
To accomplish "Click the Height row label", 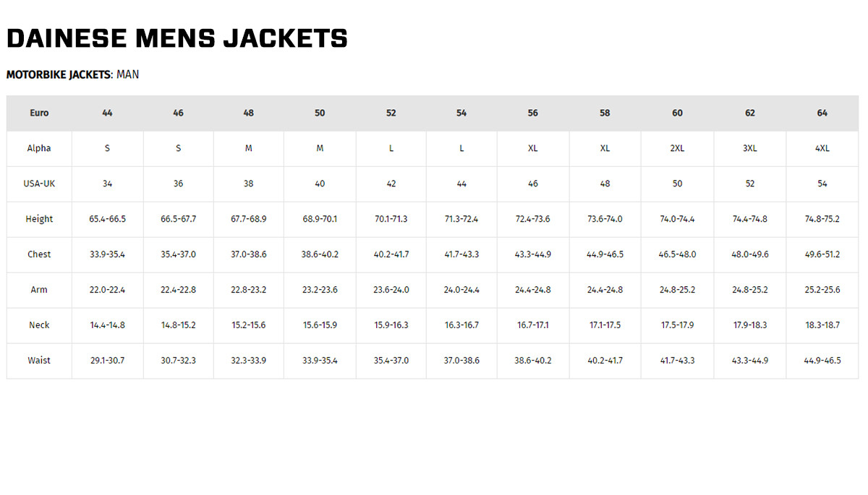I will coord(39,219).
